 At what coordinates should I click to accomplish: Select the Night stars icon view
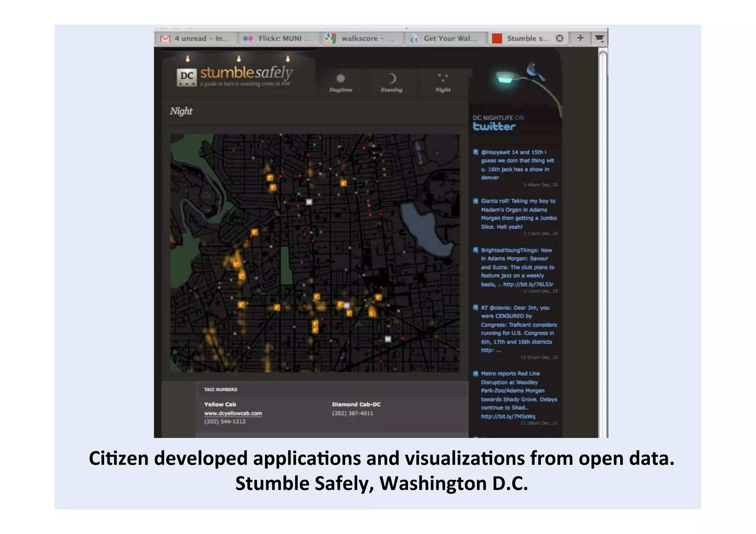coord(443,83)
